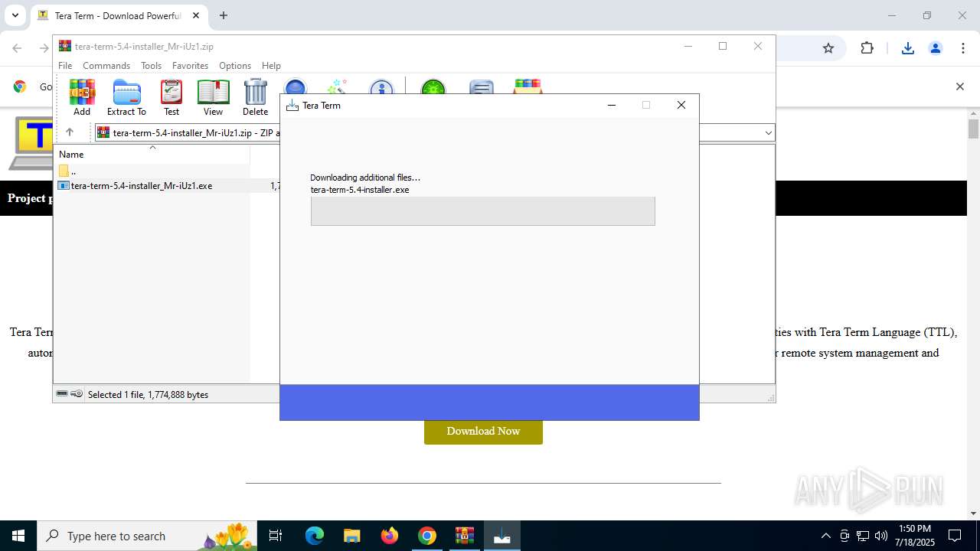Viewport: 980px width, 551px height.
Task: Open the View icon in WinRAR
Action: [213, 97]
